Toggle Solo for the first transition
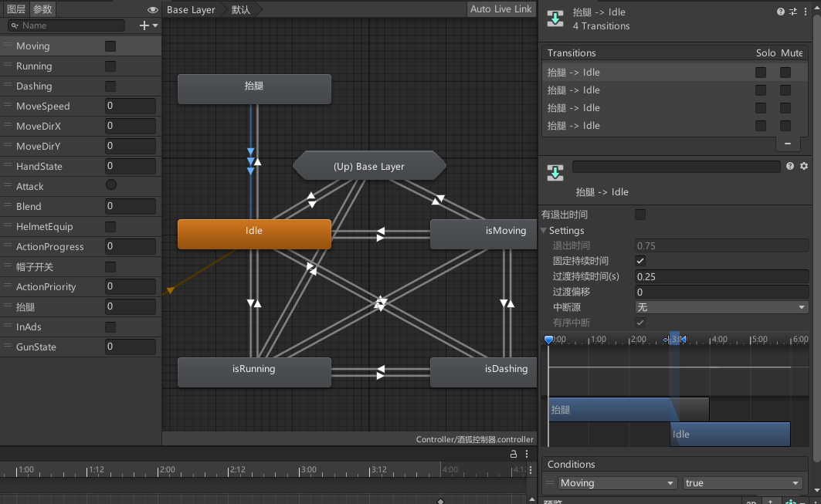Viewport: 821px width, 504px height. [761, 73]
